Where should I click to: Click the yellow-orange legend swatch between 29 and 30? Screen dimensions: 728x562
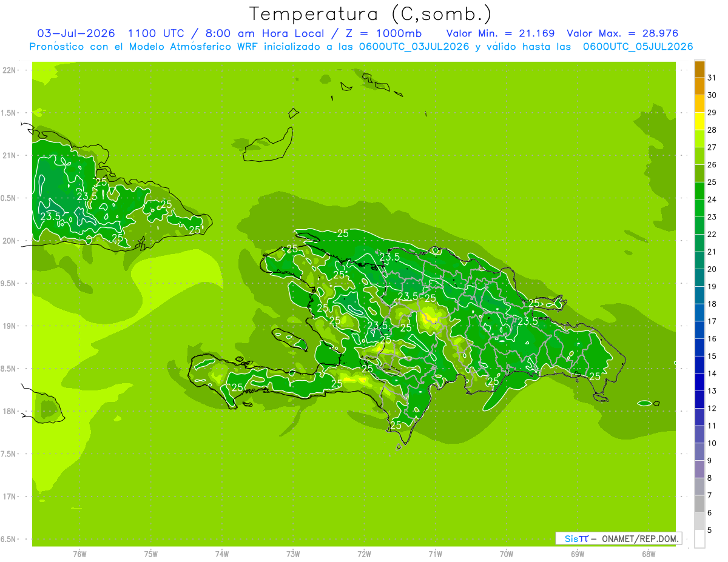pos(699,104)
